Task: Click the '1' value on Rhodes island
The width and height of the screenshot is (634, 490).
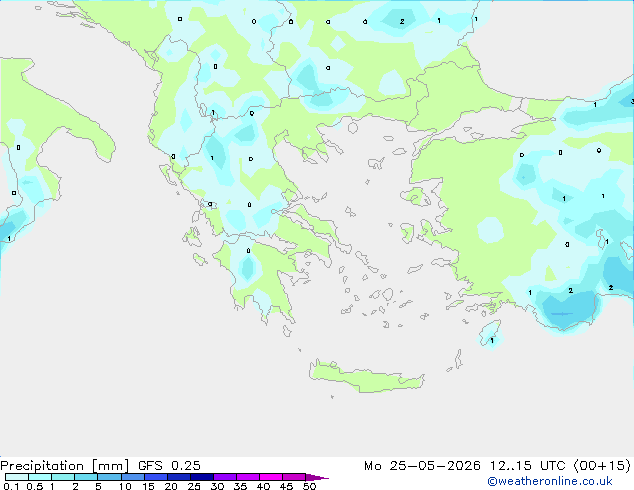Action: tap(492, 341)
